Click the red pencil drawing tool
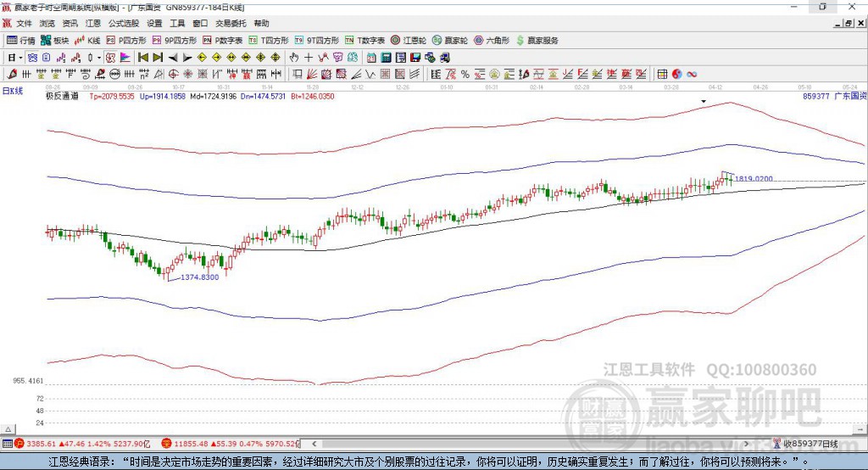 coord(12,74)
